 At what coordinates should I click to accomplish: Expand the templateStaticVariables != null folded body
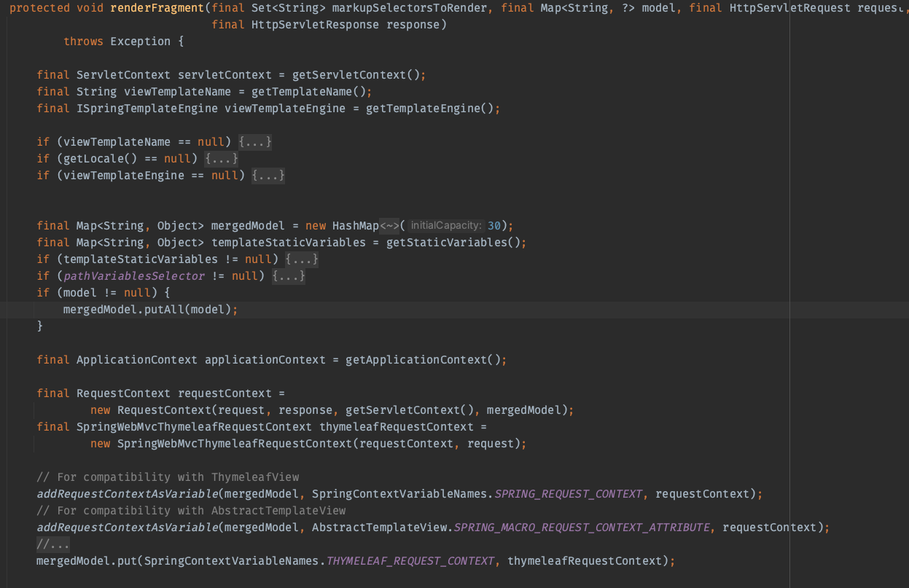coord(302,259)
